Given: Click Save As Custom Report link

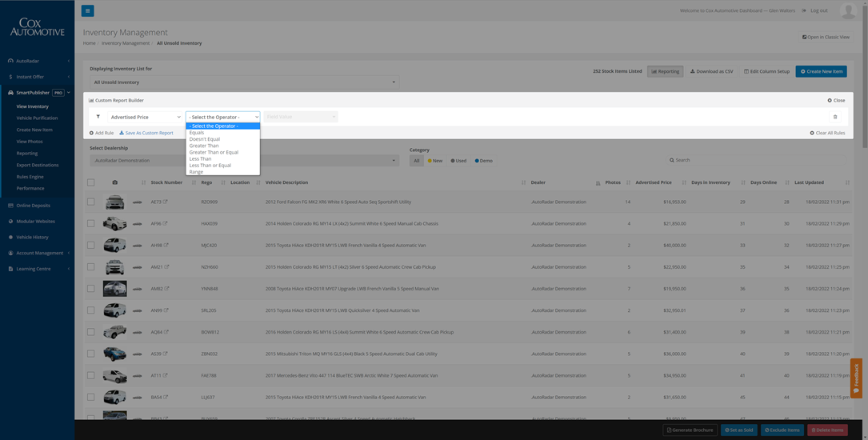Looking at the screenshot, I should 146,133.
